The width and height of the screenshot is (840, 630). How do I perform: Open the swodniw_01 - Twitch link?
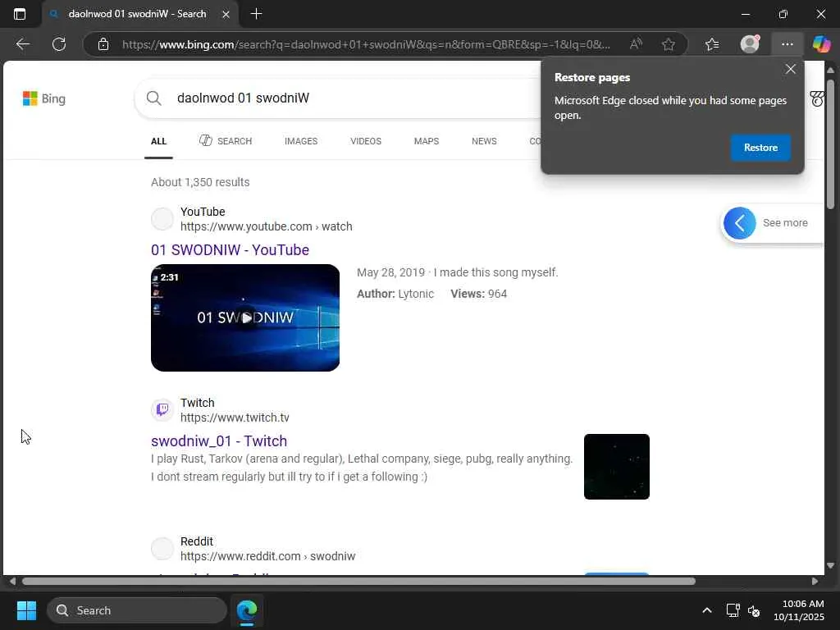[x=219, y=441]
